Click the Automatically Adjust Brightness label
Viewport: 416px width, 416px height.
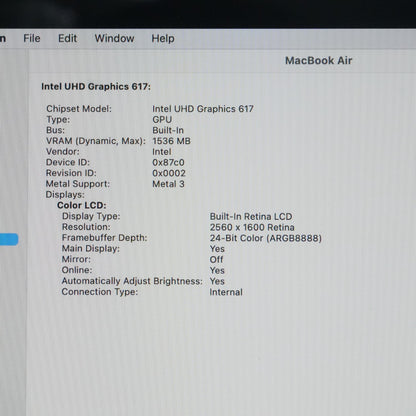pos(132,281)
